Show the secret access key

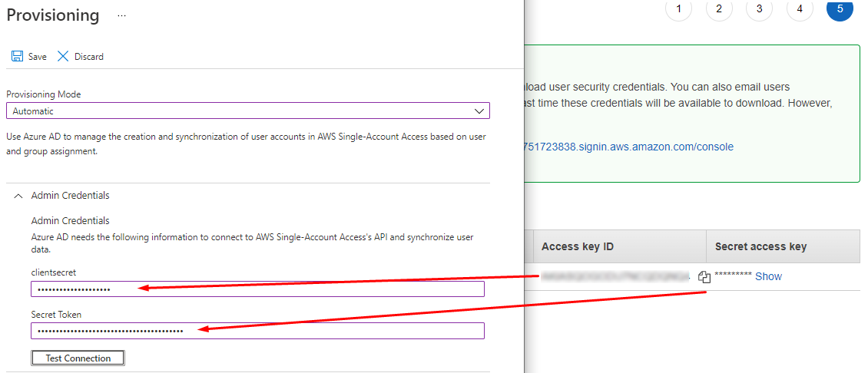[x=768, y=276]
